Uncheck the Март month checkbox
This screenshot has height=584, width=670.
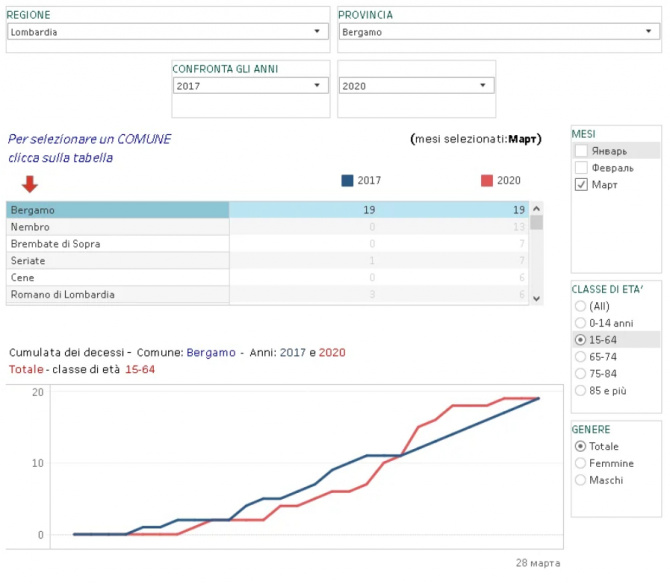(581, 185)
